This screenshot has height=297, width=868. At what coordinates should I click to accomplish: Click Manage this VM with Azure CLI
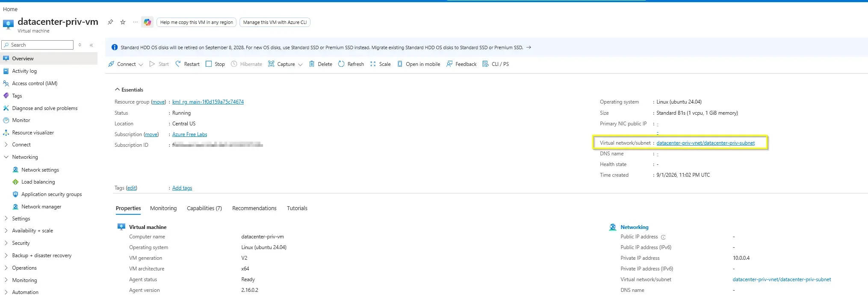coord(275,22)
